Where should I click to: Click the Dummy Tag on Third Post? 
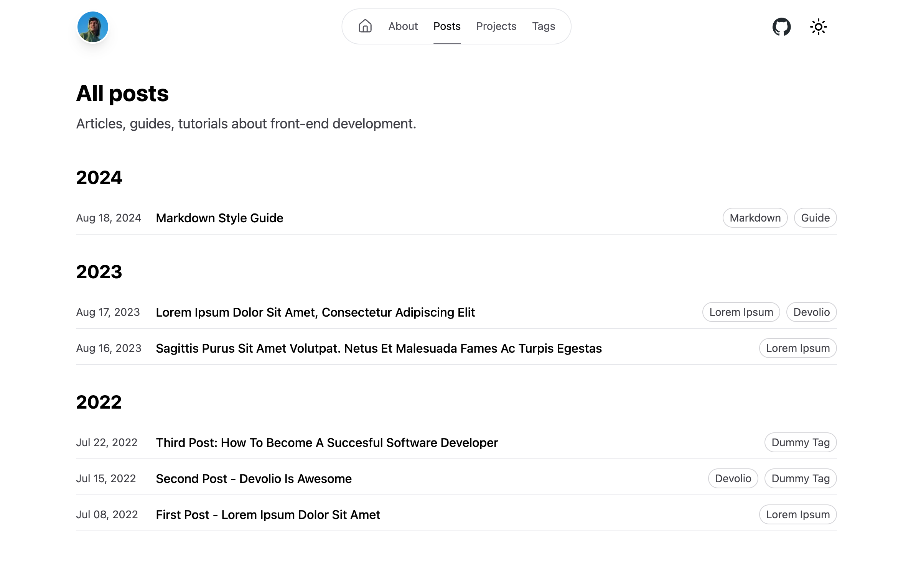[x=800, y=442]
